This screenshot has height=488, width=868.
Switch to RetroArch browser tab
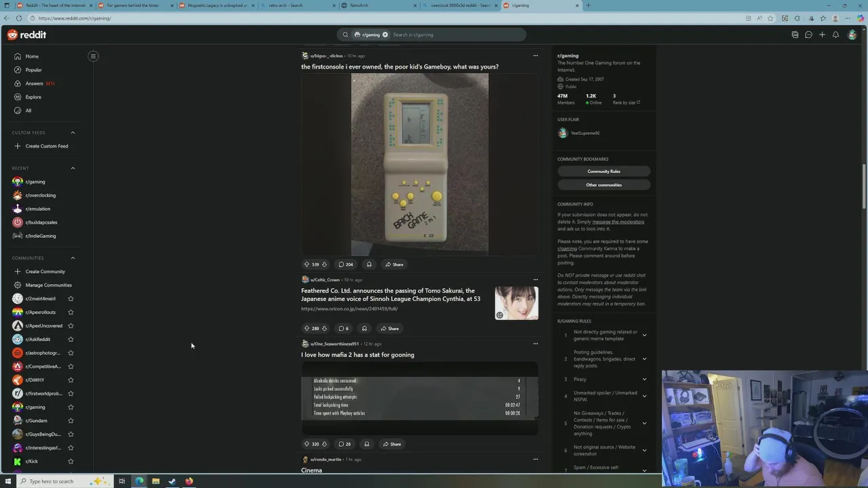click(x=378, y=5)
